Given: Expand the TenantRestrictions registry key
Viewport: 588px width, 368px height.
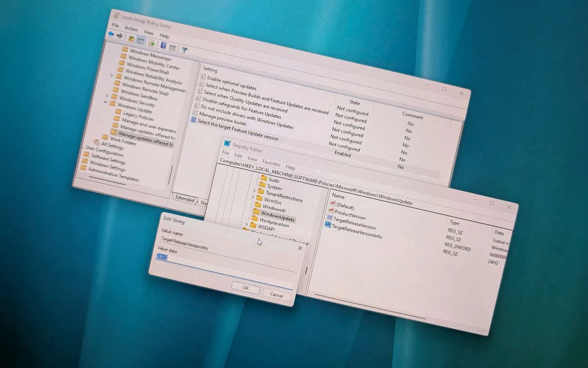Looking at the screenshot, I should (254, 190).
